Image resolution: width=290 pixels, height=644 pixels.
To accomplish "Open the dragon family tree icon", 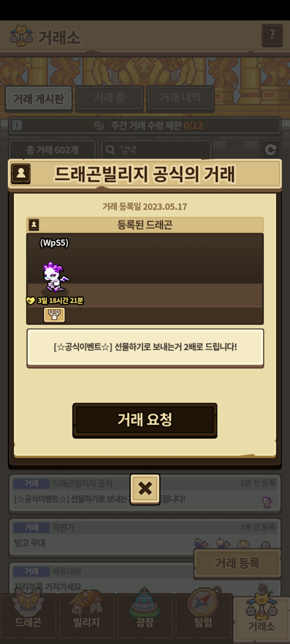I will (54, 314).
